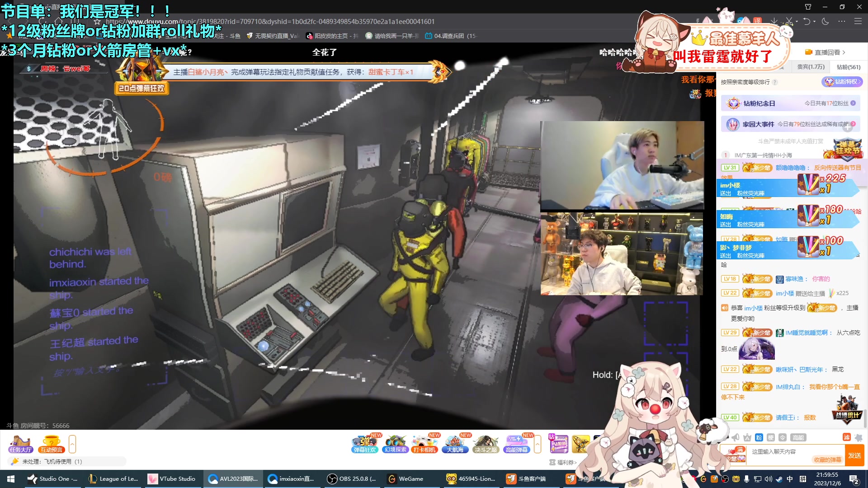Viewport: 868px width, 488px height.
Task: Open the 打卡相机 camera activity
Action: click(x=425, y=444)
